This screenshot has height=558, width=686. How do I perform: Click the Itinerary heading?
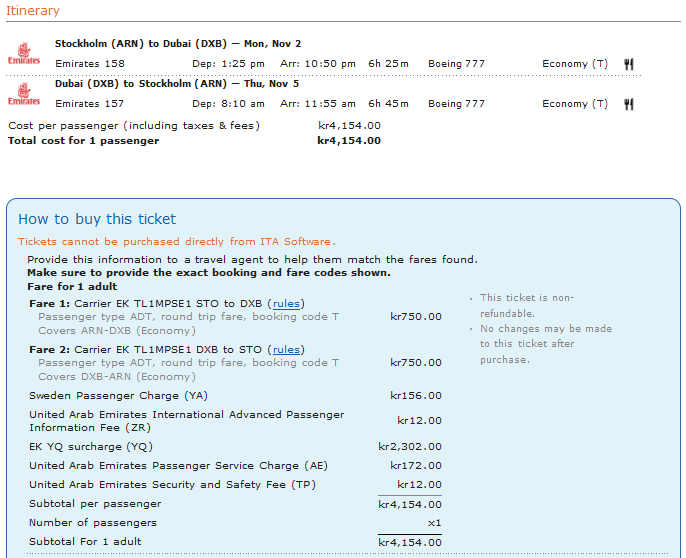[33, 11]
